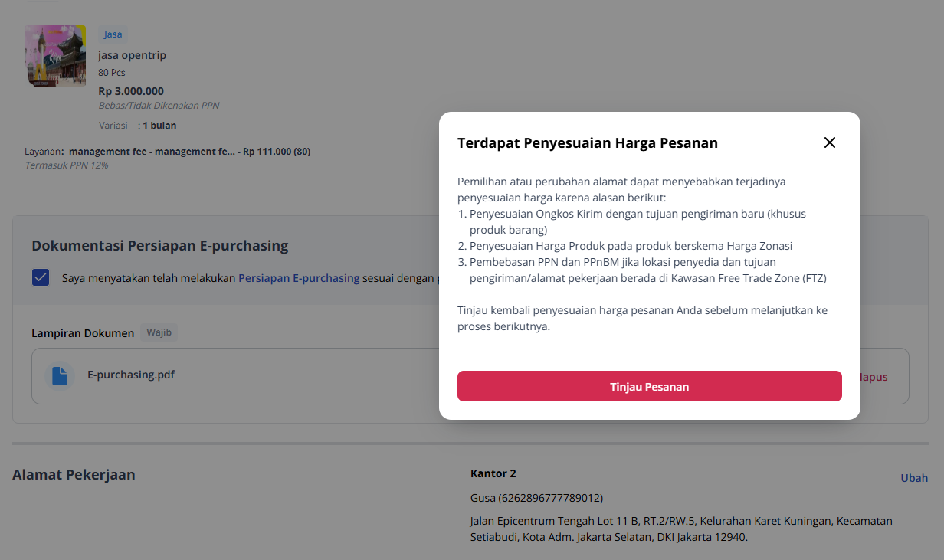Click the blue PDF file icon
Image resolution: width=944 pixels, height=560 pixels.
(60, 375)
